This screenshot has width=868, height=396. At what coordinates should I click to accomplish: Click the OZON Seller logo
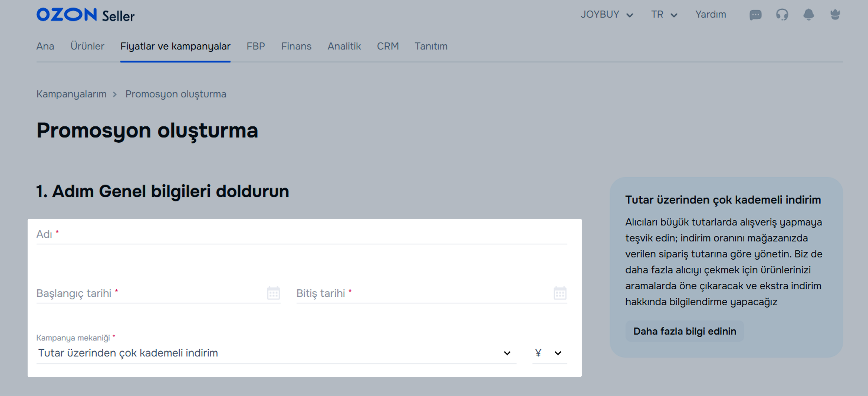85,15
